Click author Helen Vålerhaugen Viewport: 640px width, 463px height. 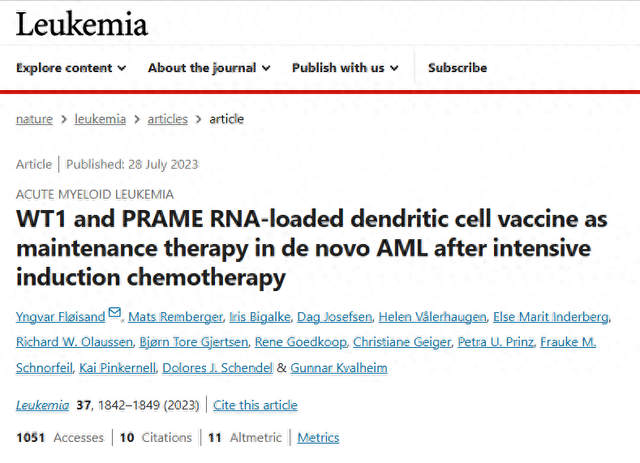(432, 317)
